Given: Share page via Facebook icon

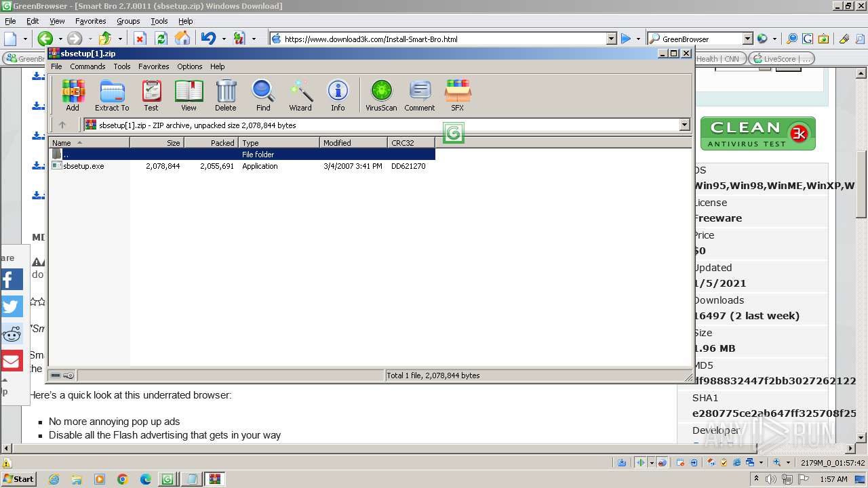Looking at the screenshot, I should point(12,279).
